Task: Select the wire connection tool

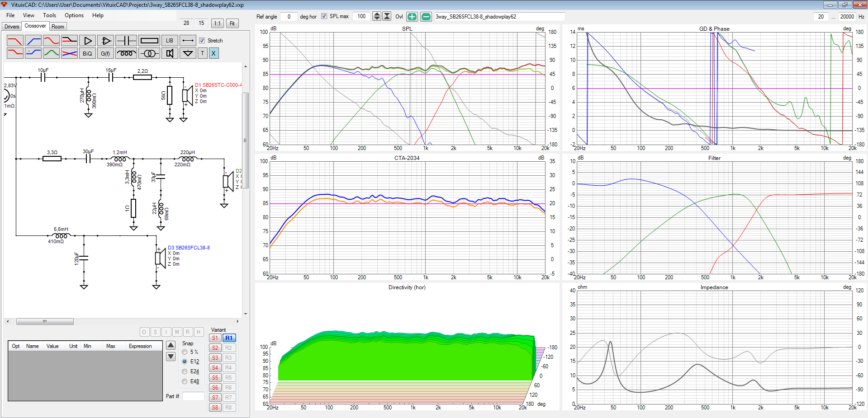Action: tap(188, 41)
